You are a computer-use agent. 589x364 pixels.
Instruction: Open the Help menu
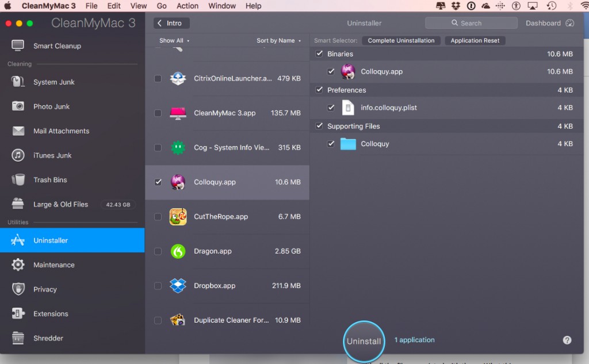(x=253, y=6)
